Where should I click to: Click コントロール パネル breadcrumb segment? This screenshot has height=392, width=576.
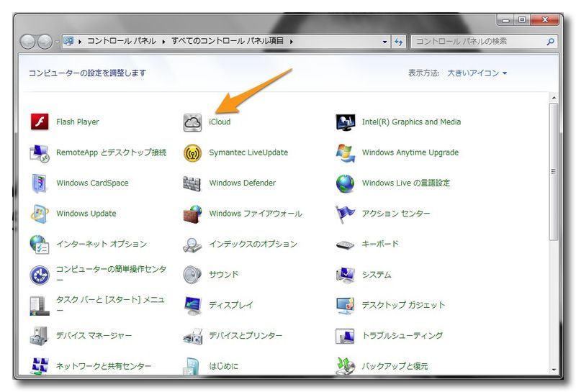122,41
